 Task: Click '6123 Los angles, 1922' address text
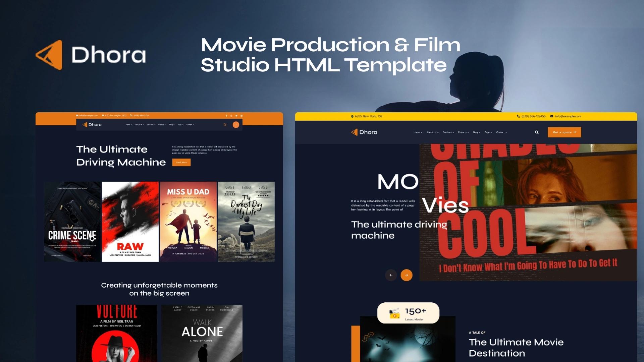[116, 115]
